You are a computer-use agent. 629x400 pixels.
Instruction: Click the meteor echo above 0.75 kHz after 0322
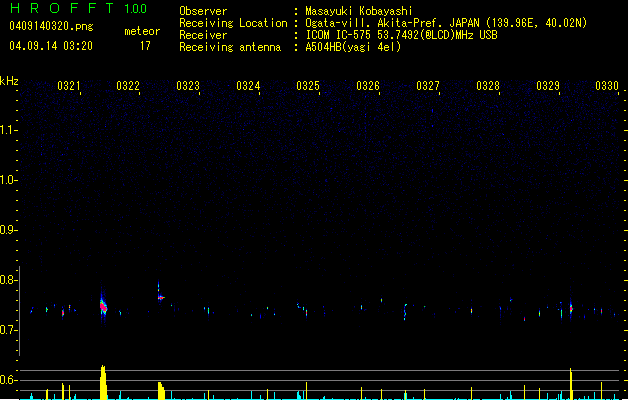[160, 297]
